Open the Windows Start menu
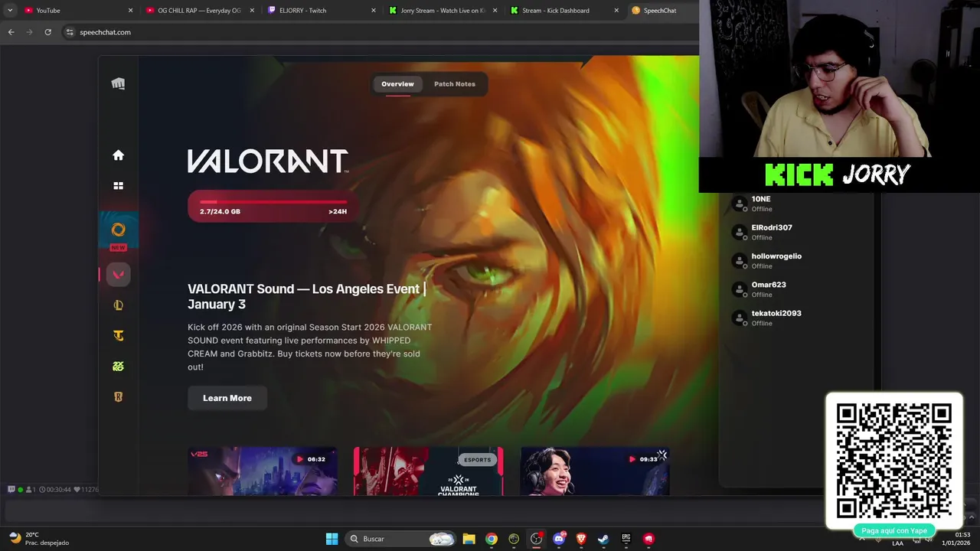 [332, 539]
